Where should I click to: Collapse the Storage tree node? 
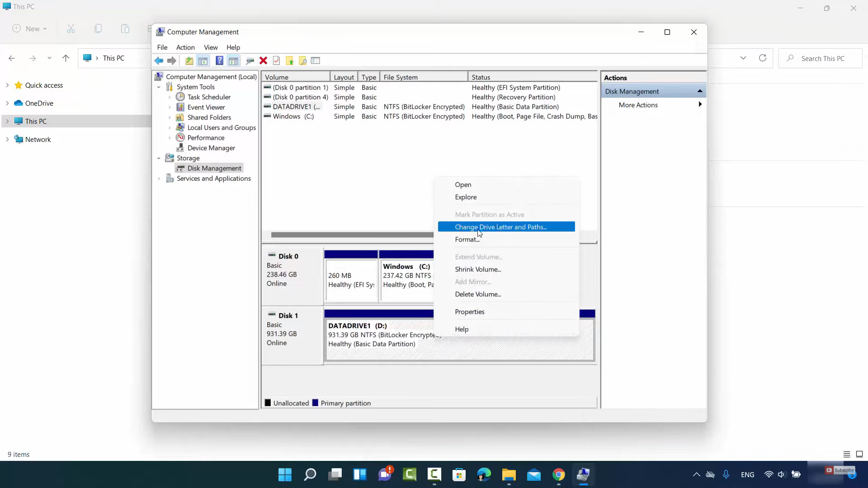pos(159,158)
